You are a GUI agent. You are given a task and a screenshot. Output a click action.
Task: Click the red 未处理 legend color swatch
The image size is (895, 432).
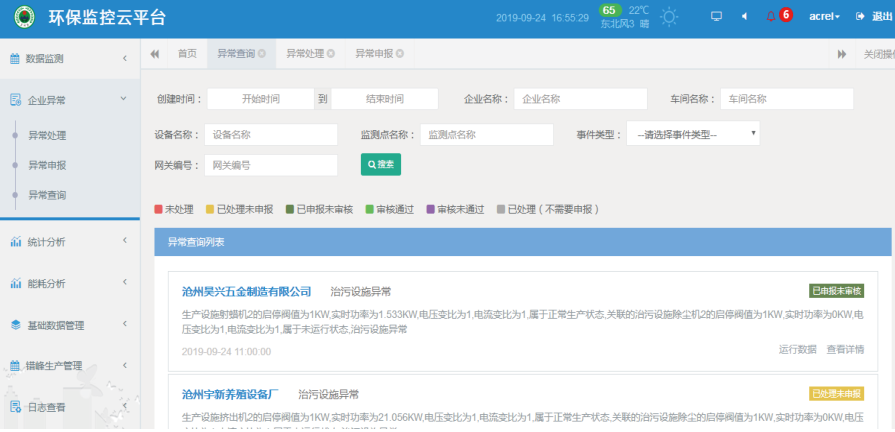[158, 210]
